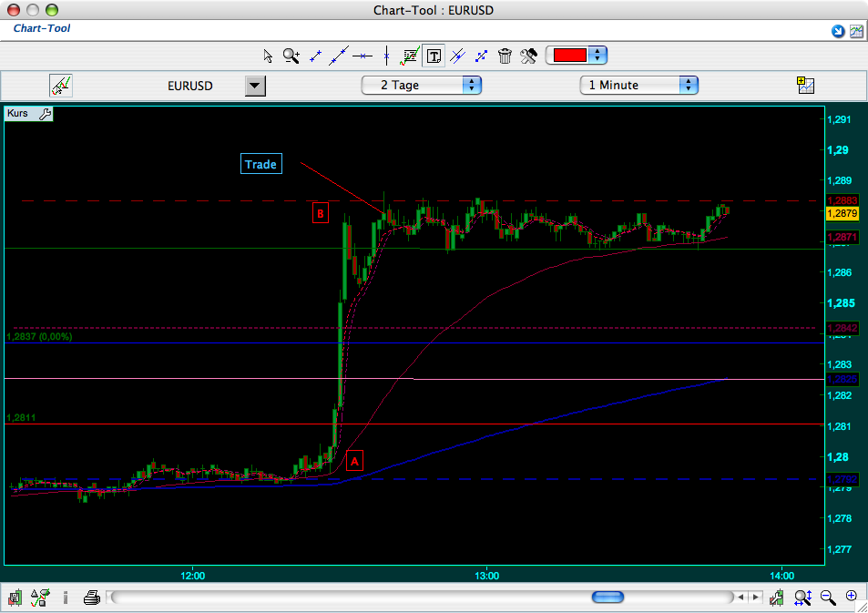The width and height of the screenshot is (868, 613).
Task: Choose the extended trend line tool
Action: pos(339,56)
